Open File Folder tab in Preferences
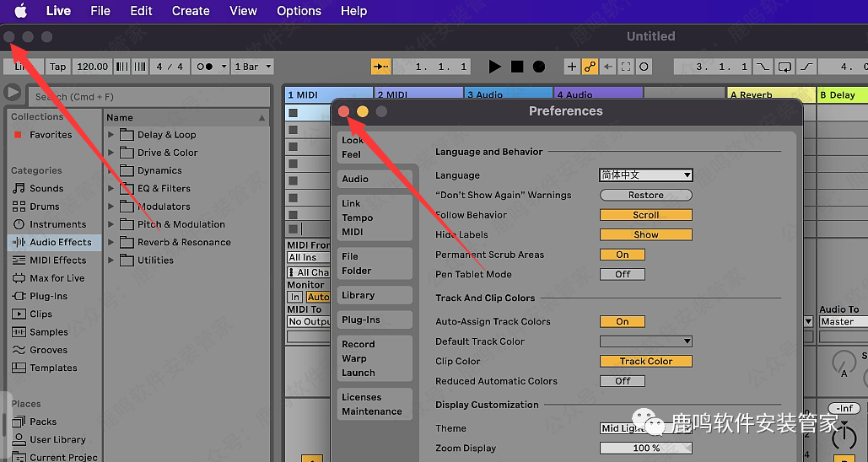The image size is (868, 462). pyautogui.click(x=375, y=263)
